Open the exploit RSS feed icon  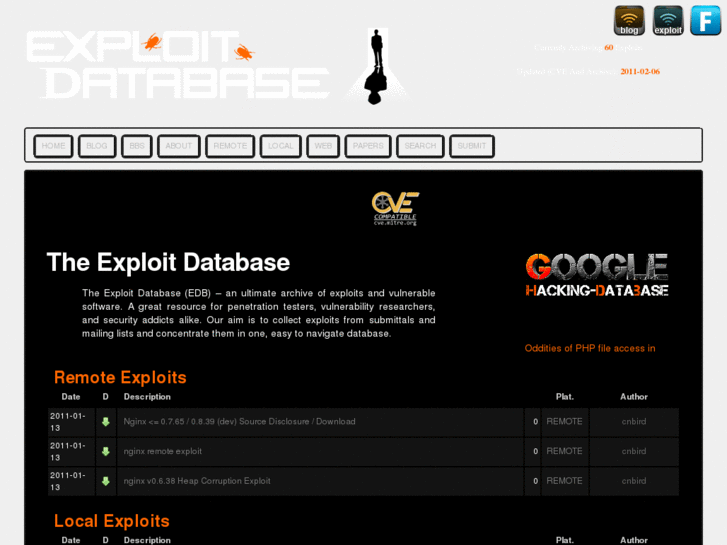(x=668, y=20)
